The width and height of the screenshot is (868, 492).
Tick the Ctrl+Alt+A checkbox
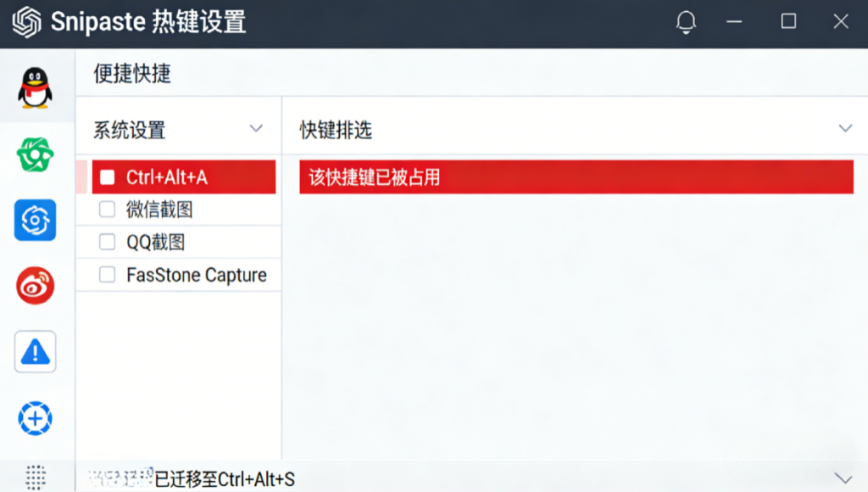(107, 177)
